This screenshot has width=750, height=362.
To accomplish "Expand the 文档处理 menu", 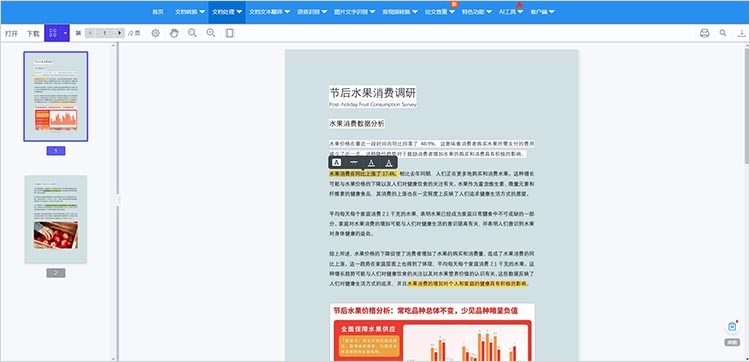I will (x=227, y=11).
